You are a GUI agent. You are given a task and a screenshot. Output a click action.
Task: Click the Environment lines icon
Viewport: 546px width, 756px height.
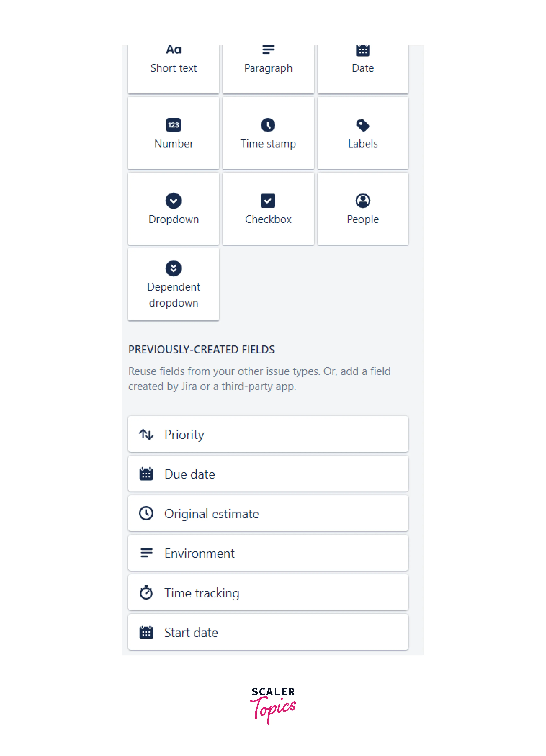(x=146, y=553)
